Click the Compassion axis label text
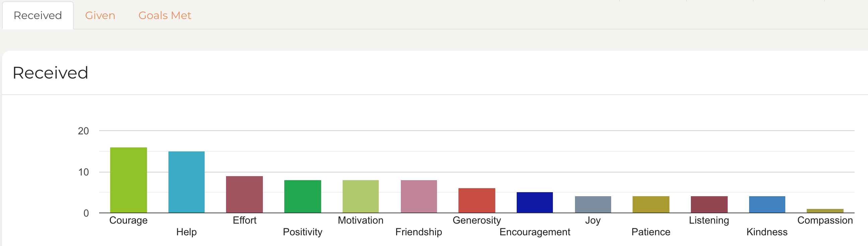This screenshot has height=246, width=868. click(x=825, y=220)
